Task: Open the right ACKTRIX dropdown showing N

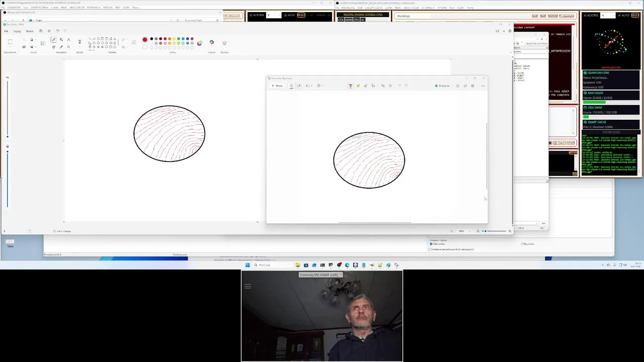Action: click(x=608, y=15)
